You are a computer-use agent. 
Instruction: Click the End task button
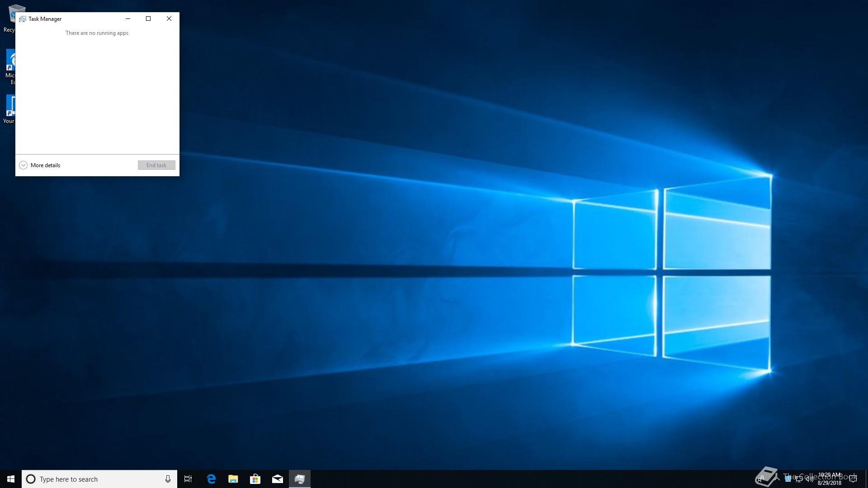click(x=156, y=165)
